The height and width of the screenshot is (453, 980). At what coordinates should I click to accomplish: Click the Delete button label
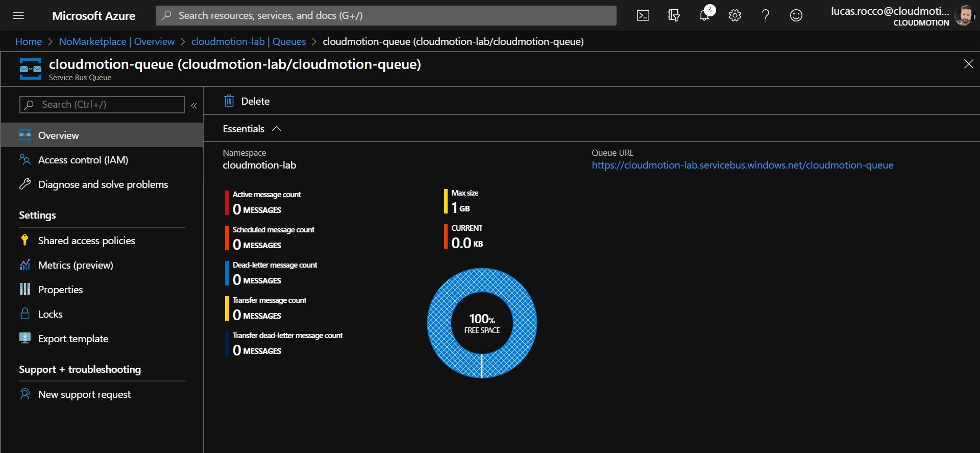tap(255, 101)
